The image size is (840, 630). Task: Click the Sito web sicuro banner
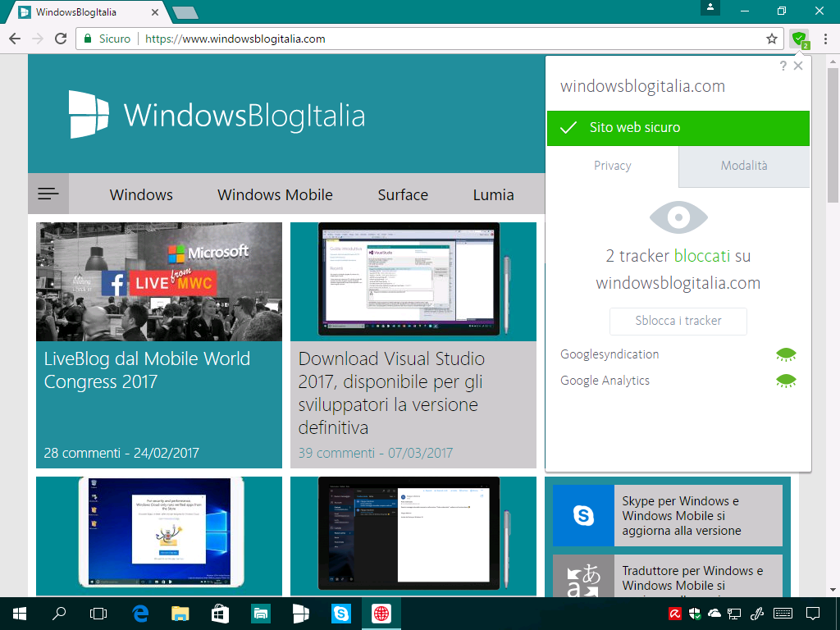[678, 128]
